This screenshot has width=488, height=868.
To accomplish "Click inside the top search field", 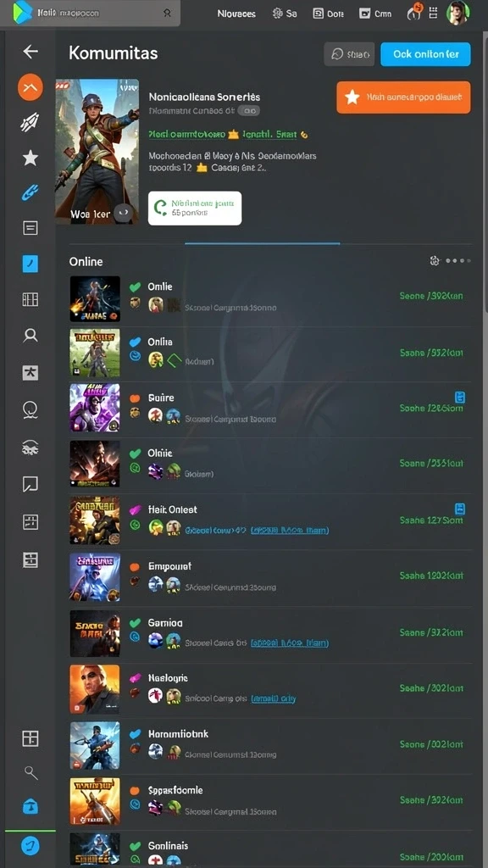I will pyautogui.click(x=90, y=13).
